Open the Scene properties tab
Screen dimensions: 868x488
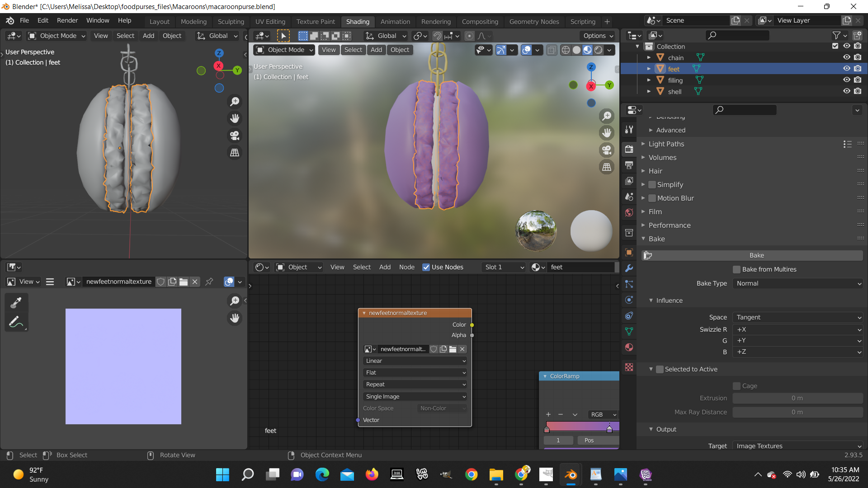click(629, 197)
